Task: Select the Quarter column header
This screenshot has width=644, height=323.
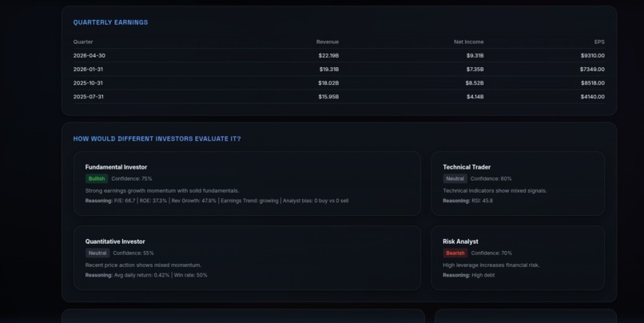Action: pos(83,42)
